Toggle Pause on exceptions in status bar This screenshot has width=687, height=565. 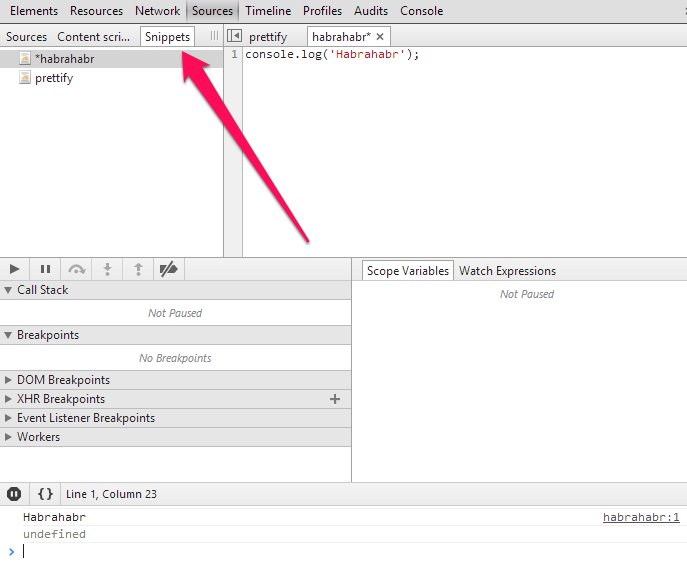point(14,494)
